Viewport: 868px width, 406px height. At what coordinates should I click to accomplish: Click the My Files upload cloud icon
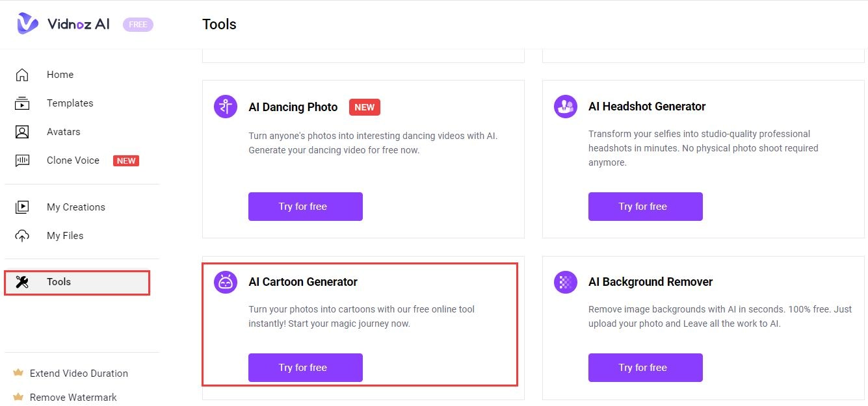pos(22,236)
